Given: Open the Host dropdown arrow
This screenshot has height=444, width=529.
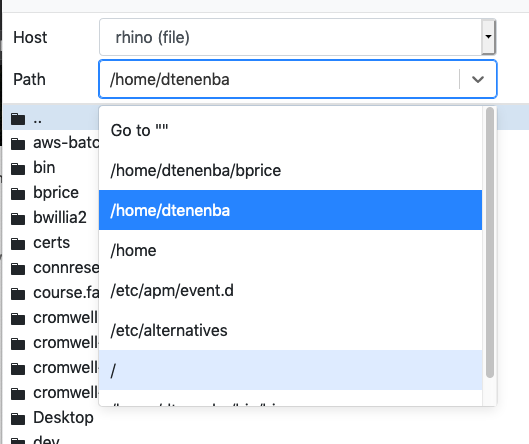Looking at the screenshot, I should click(488, 37).
